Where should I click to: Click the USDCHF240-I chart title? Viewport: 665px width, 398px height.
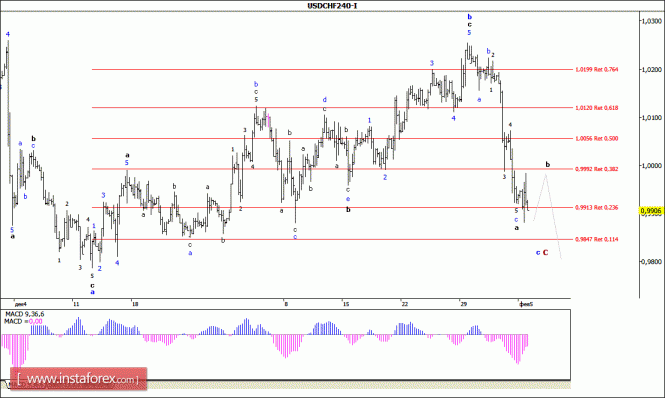(x=332, y=6)
